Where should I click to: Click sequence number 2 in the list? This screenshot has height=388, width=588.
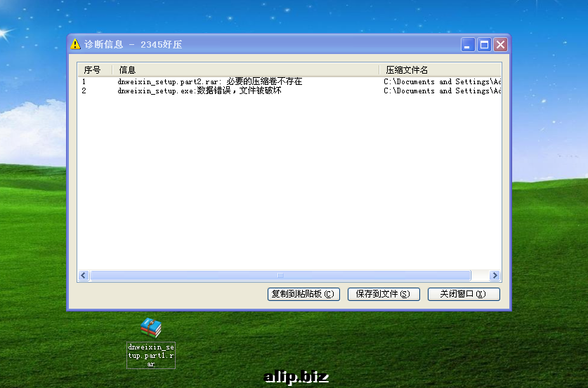coord(84,91)
